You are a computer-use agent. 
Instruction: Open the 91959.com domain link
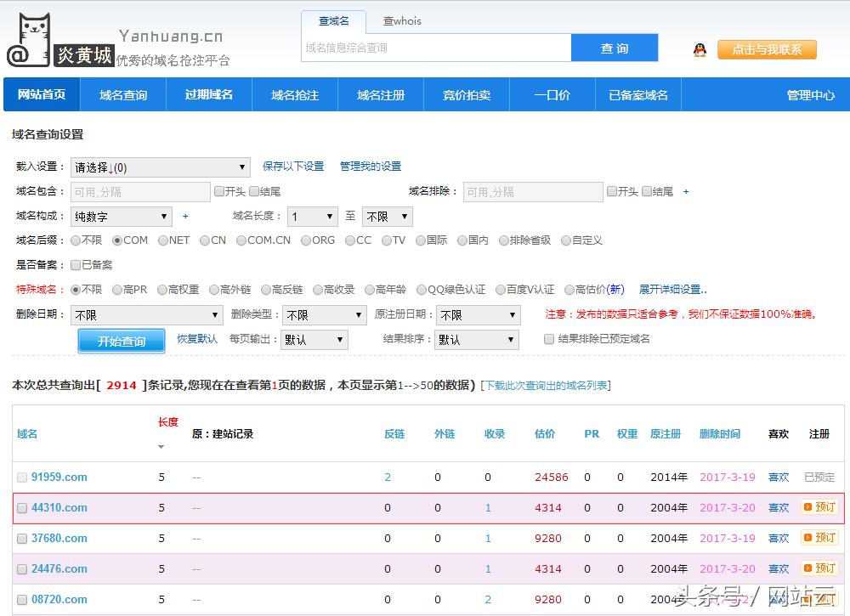tap(59, 477)
